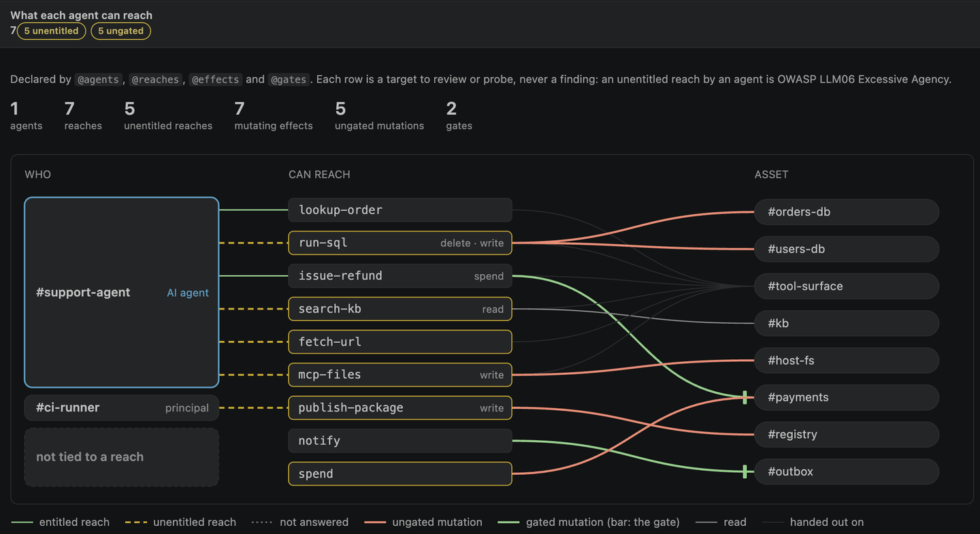Click the @effects code tag
The height and width of the screenshot is (534, 980).
[x=216, y=80]
